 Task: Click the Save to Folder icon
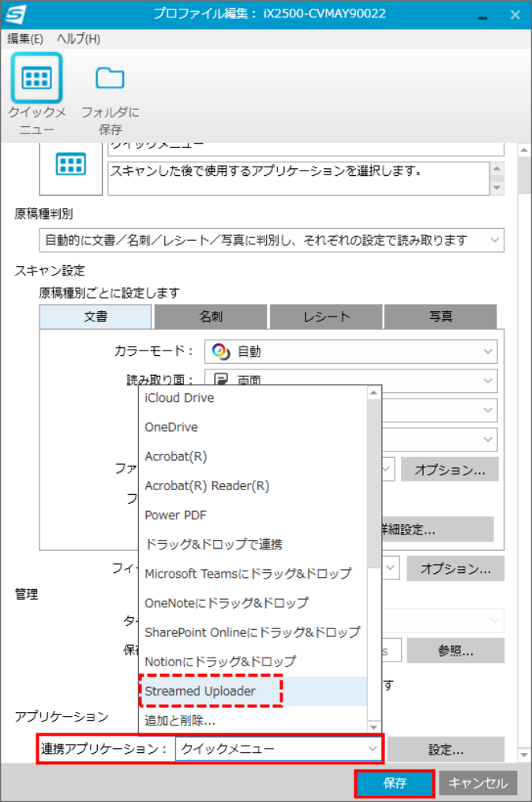tap(110, 78)
